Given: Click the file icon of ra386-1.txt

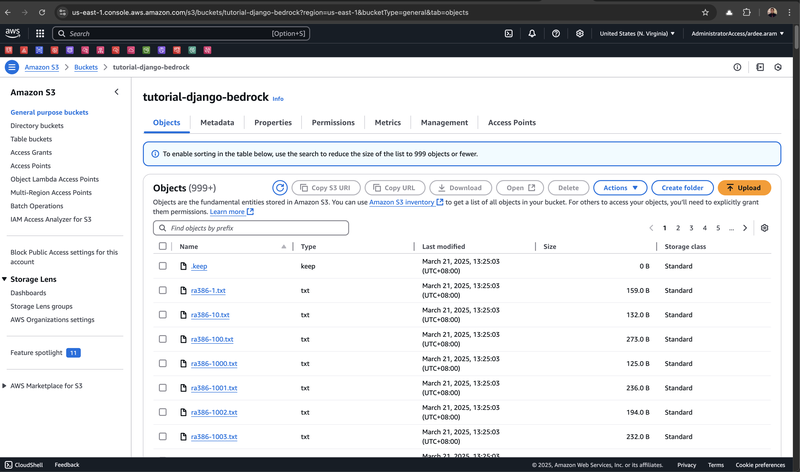Looking at the screenshot, I should click(183, 290).
